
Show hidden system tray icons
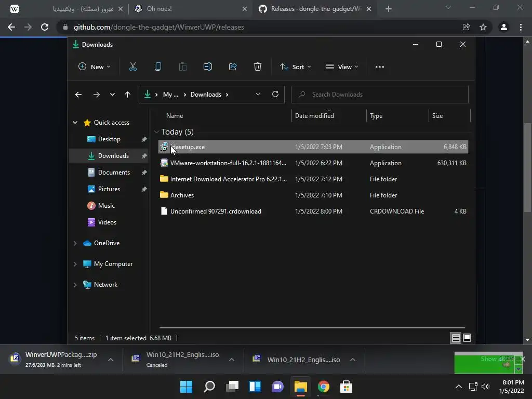[458, 387]
